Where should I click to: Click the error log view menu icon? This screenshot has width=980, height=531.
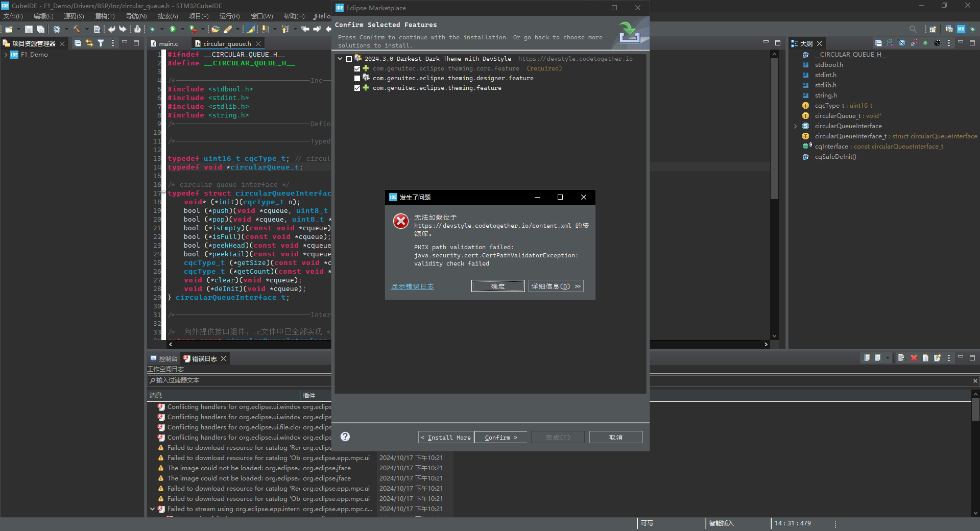coord(949,358)
